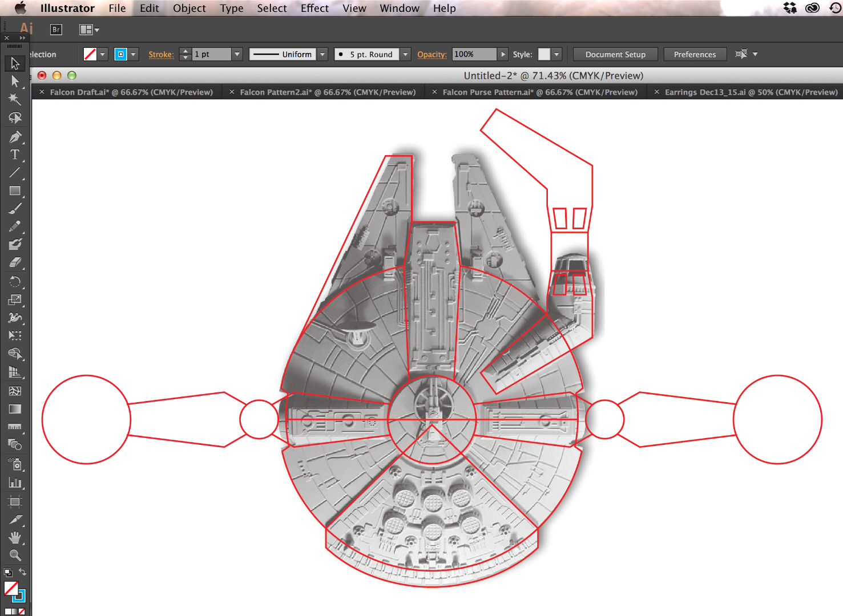The width and height of the screenshot is (843, 616).
Task: Open Preferences from the control bar
Action: click(x=695, y=54)
